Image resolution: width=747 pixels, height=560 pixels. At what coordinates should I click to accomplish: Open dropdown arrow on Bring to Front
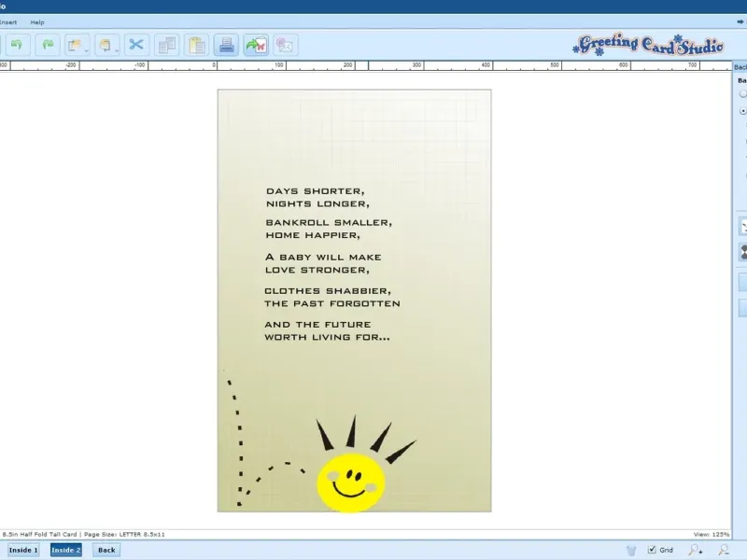click(x=86, y=50)
